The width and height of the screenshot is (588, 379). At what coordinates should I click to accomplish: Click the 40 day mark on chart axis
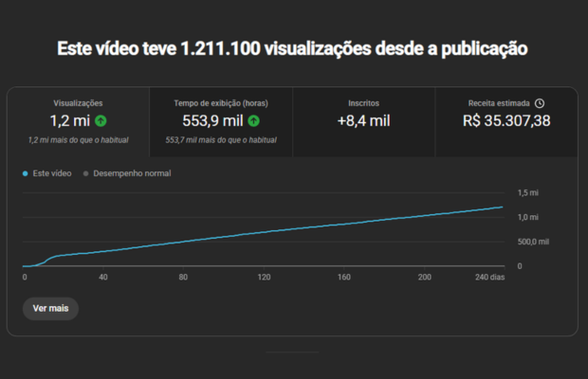(x=103, y=278)
